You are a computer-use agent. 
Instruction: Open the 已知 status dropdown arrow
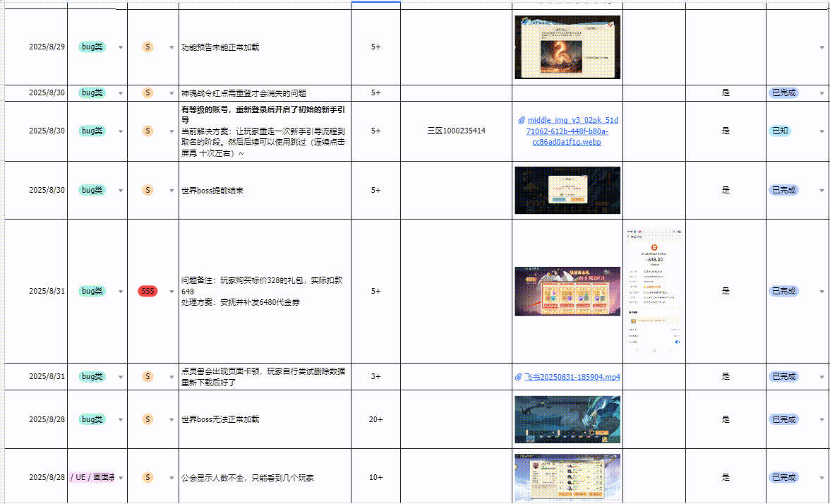click(822, 131)
